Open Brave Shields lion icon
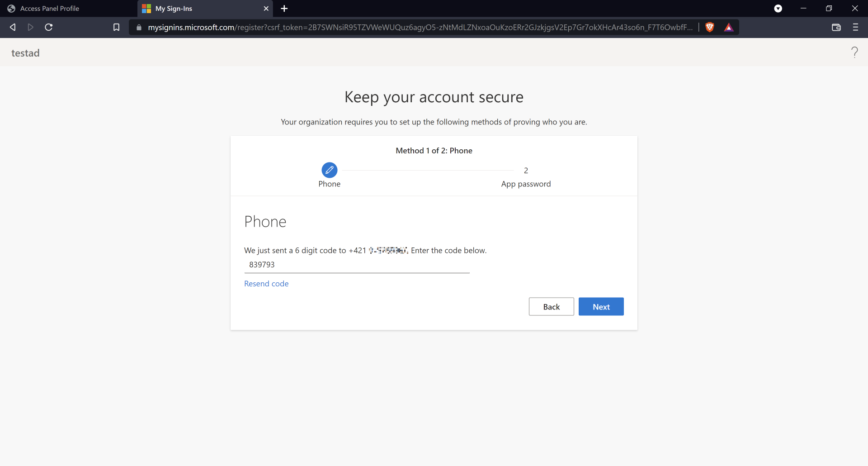The width and height of the screenshot is (868, 466). pos(710,27)
